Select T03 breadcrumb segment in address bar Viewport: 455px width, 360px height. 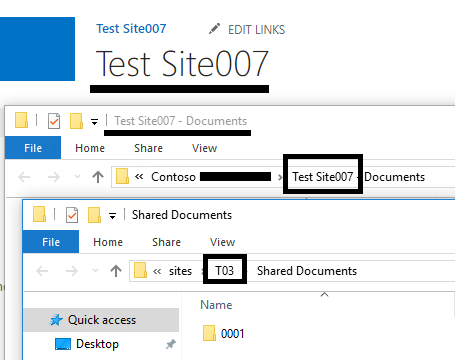coord(224,271)
